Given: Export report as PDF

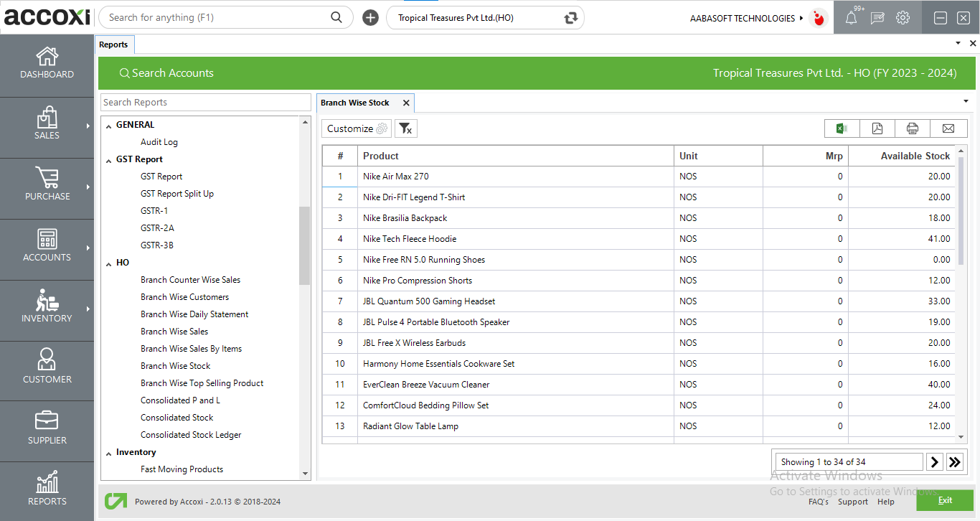Looking at the screenshot, I should point(877,128).
